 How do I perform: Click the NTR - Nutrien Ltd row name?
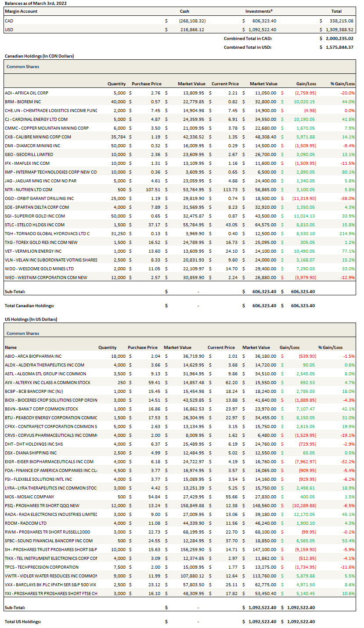click(29, 189)
